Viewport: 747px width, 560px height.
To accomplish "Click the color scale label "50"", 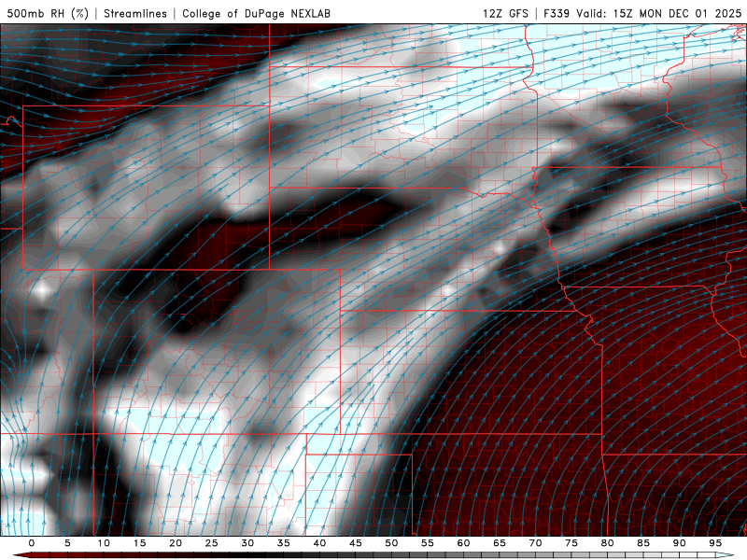I will coord(391,543).
